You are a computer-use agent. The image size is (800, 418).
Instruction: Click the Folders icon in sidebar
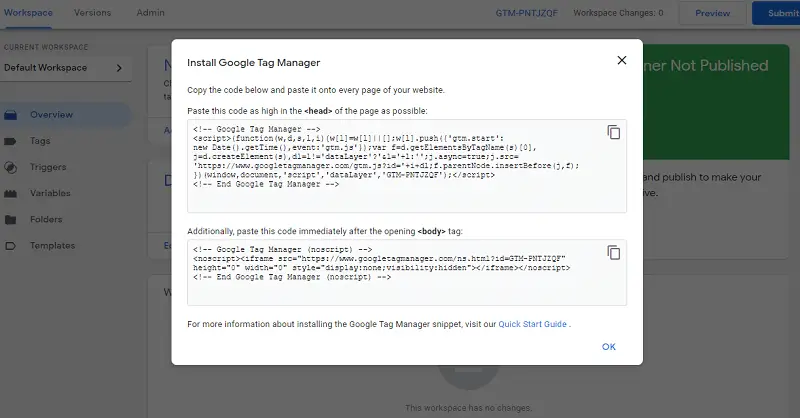point(11,219)
